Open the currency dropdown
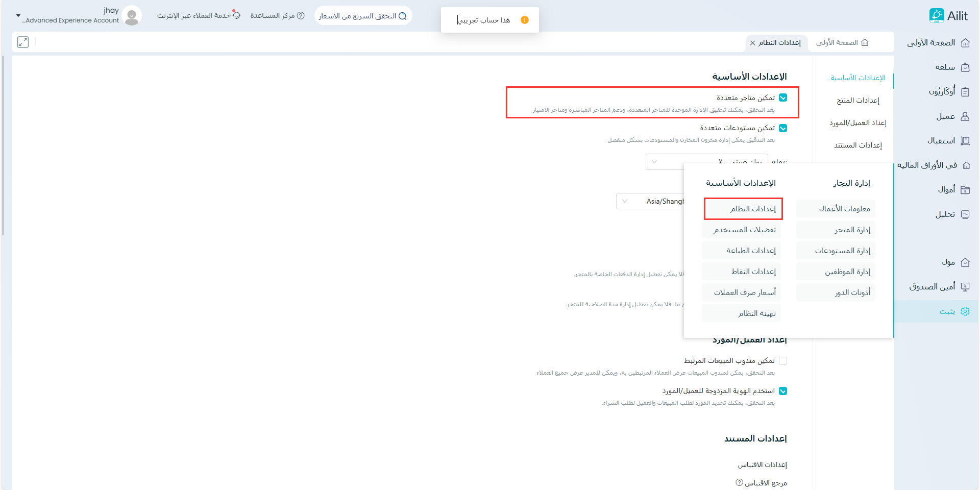 (x=654, y=162)
